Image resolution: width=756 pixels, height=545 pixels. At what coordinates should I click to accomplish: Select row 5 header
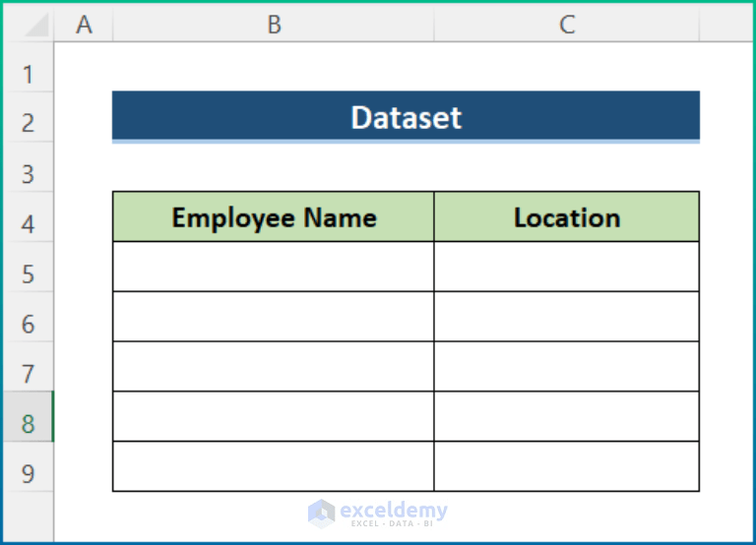[29, 267]
